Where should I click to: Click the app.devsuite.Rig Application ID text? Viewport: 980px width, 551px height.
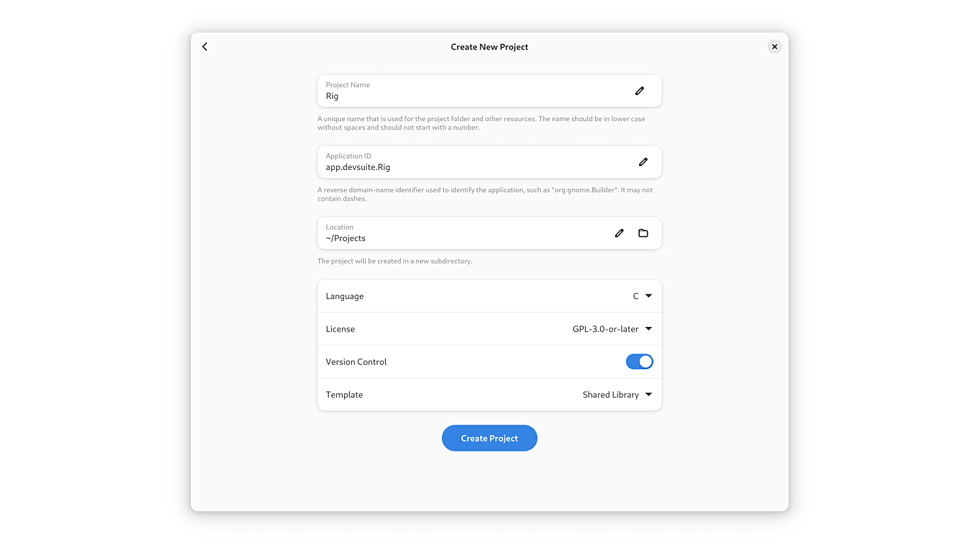tap(358, 167)
